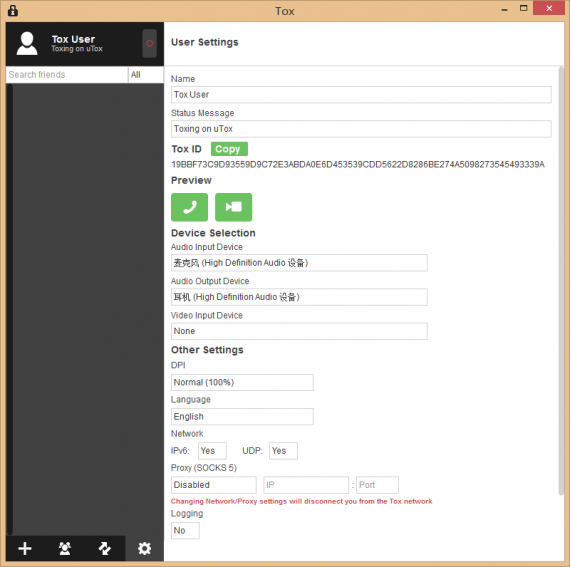Open the file transfers icon
This screenshot has width=570, height=567.
point(105,548)
